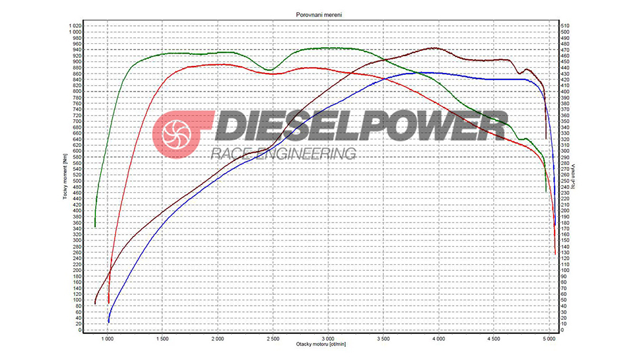This screenshot has width=644, height=363.
Task: Select "600" on the Nm torque axis
Action: 77,151
